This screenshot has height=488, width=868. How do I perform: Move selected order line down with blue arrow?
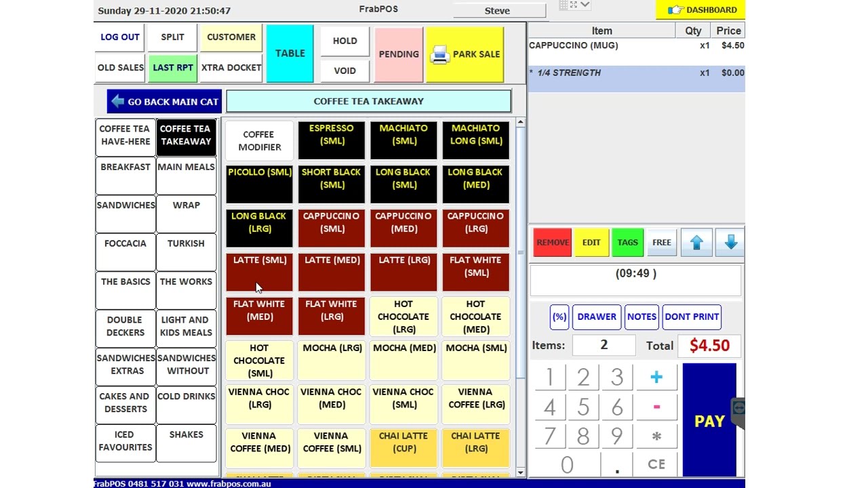(730, 243)
